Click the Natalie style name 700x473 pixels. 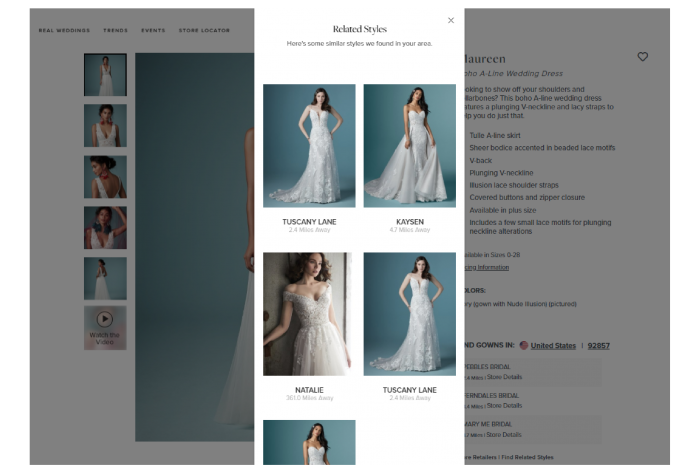[x=309, y=389]
